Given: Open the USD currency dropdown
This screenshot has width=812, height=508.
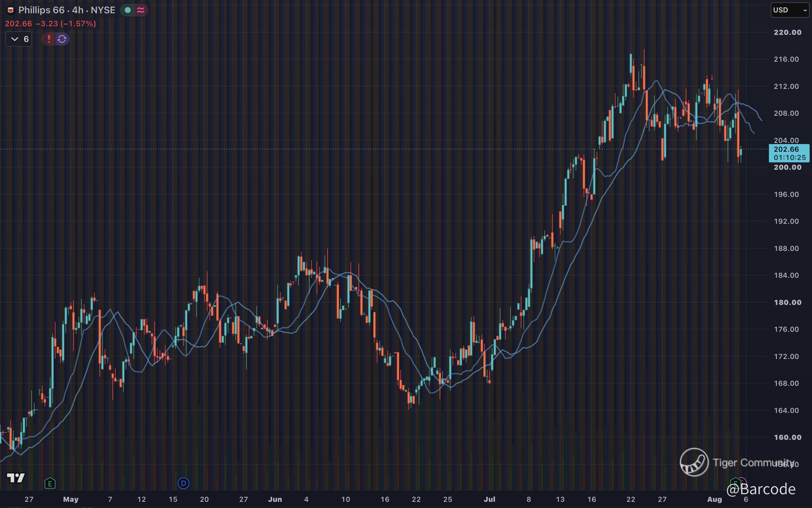Looking at the screenshot, I should pyautogui.click(x=790, y=10).
